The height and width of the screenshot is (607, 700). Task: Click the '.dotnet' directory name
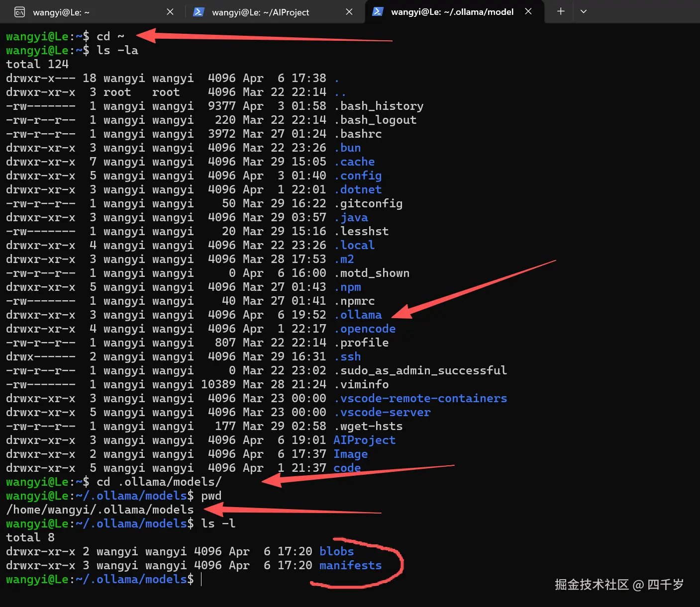click(x=358, y=189)
